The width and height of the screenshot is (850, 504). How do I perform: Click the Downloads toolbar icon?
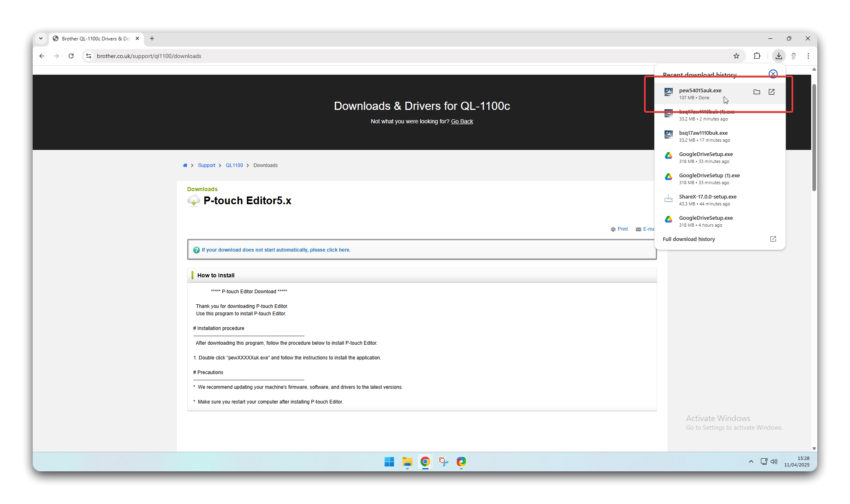pos(778,56)
